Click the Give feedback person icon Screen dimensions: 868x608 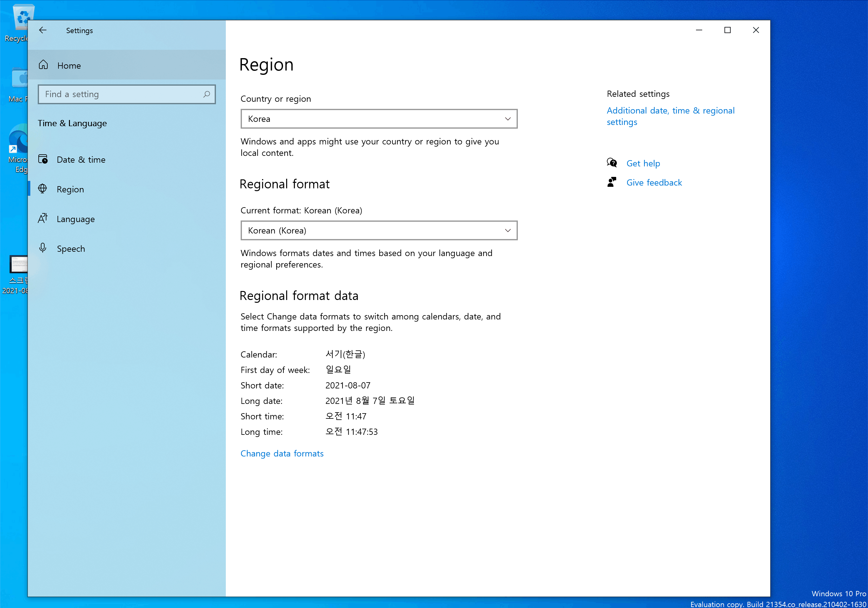click(x=611, y=182)
